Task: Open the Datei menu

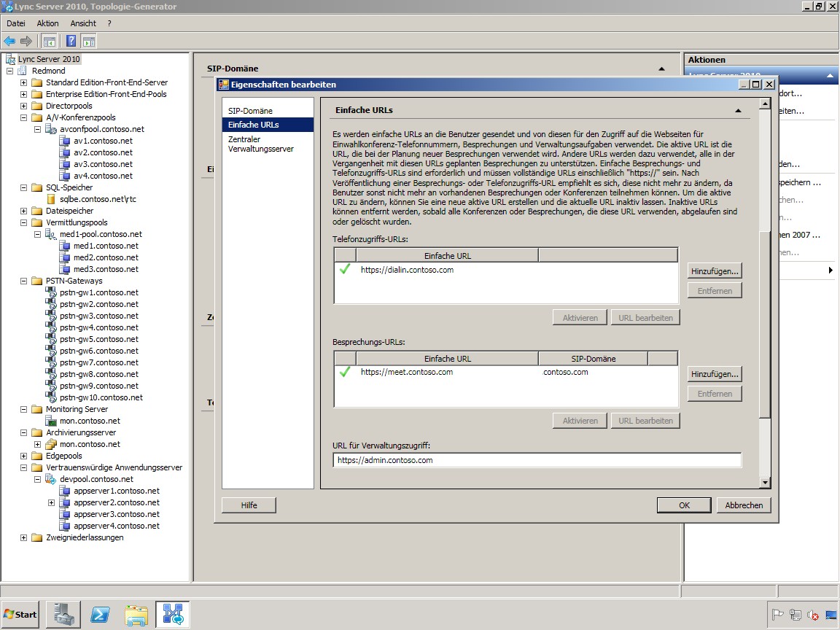Action: (x=16, y=23)
